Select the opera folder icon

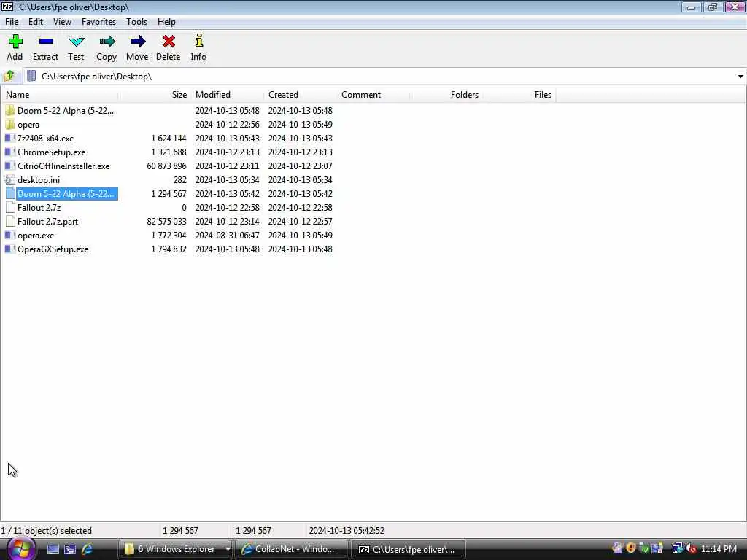click(x=10, y=124)
